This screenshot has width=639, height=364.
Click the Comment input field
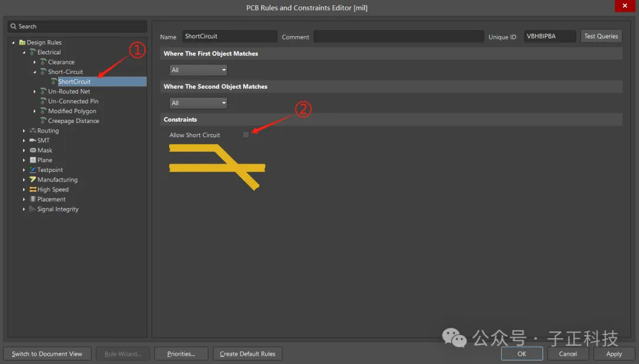point(399,36)
